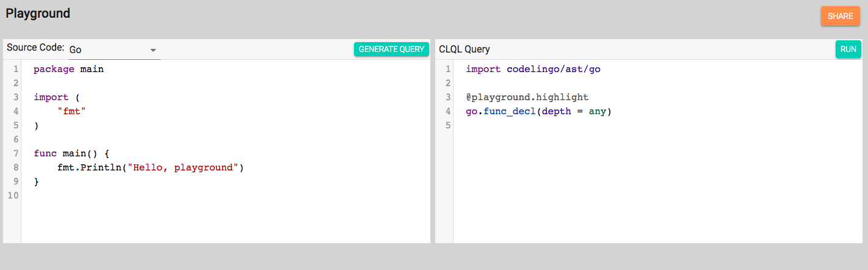This screenshot has width=868, height=270.
Task: Click the '@playground.highlight' line
Action: tap(527, 98)
